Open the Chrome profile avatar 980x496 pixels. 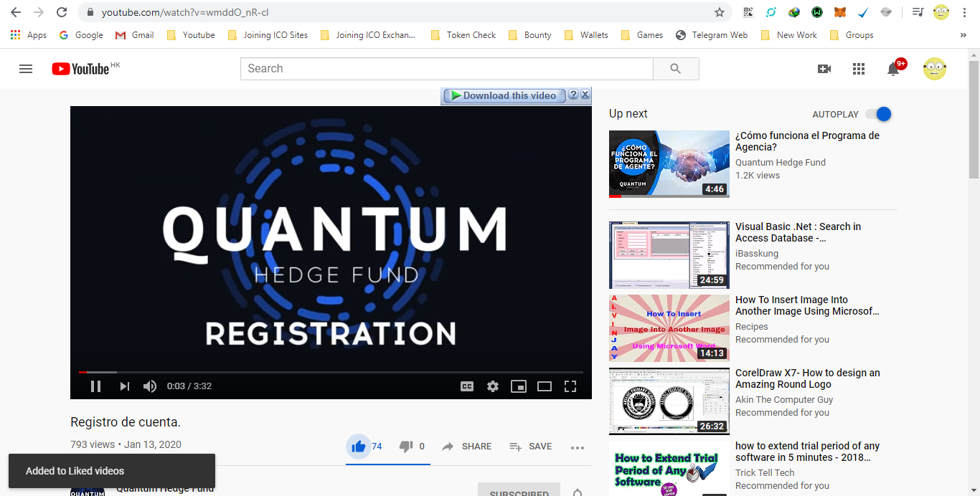click(941, 12)
